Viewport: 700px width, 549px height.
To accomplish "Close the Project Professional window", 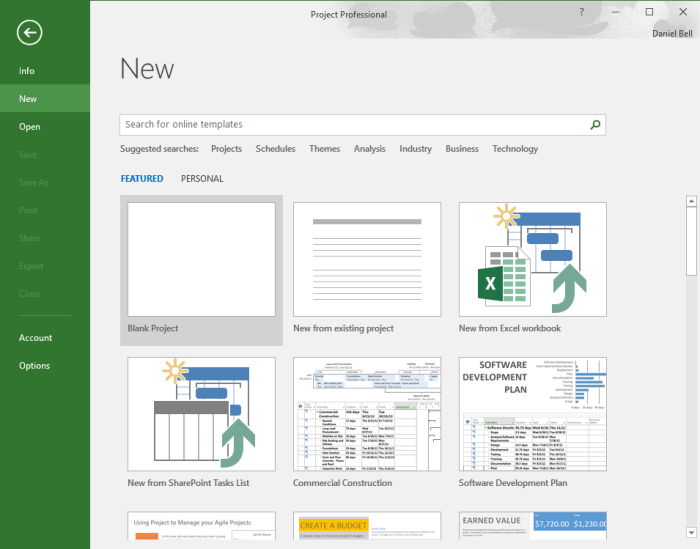I will click(683, 12).
